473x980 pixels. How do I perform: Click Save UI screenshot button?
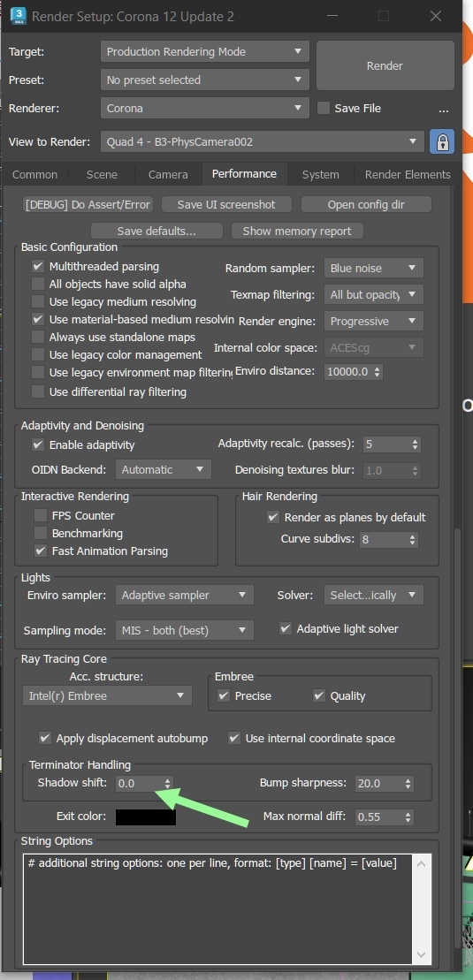point(226,204)
